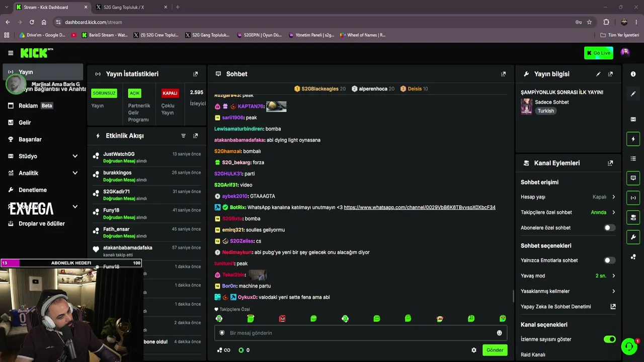This screenshot has height=362, width=644.
Task: Click the green Kick logo
Action: pyautogui.click(x=36, y=53)
